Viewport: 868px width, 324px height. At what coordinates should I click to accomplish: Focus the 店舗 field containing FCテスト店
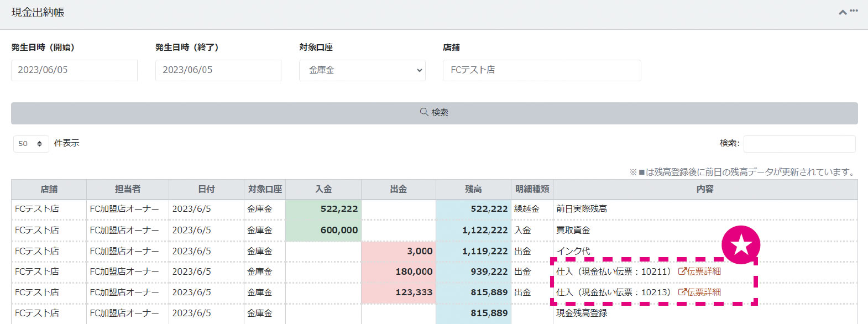coord(541,70)
